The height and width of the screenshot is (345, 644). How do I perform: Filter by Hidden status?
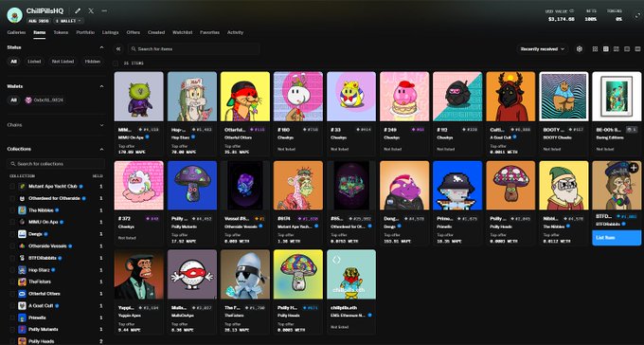[x=93, y=62]
